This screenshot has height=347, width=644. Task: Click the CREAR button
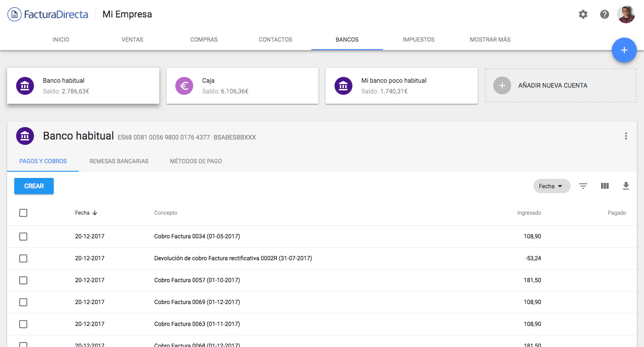tap(34, 186)
